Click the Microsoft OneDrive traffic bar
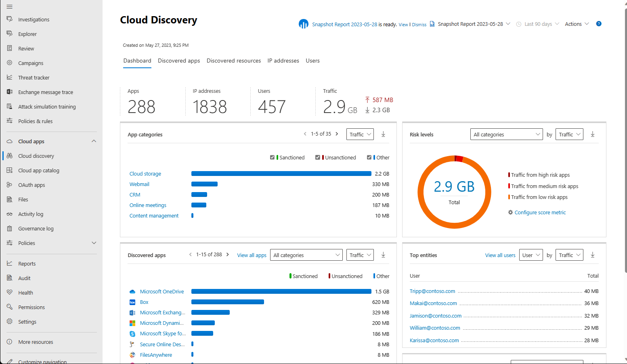 (x=281, y=291)
